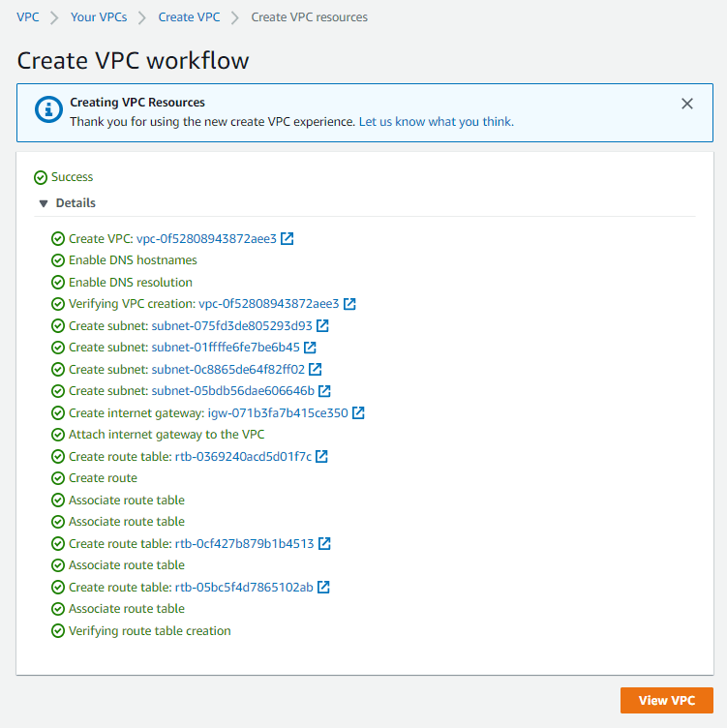Open external icon for subnet-075fd3de805293d93

pos(322,326)
